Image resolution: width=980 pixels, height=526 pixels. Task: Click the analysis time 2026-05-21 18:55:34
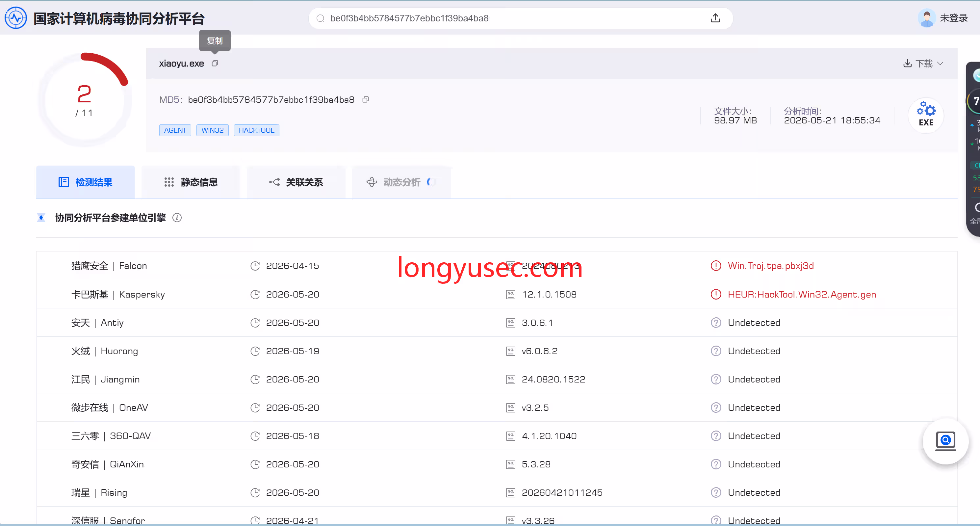click(832, 120)
